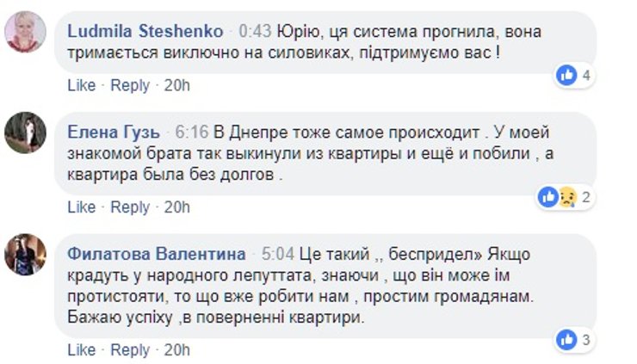Reply to Филатова Валентина's comment
The width and height of the screenshot is (637, 364).
(x=130, y=350)
